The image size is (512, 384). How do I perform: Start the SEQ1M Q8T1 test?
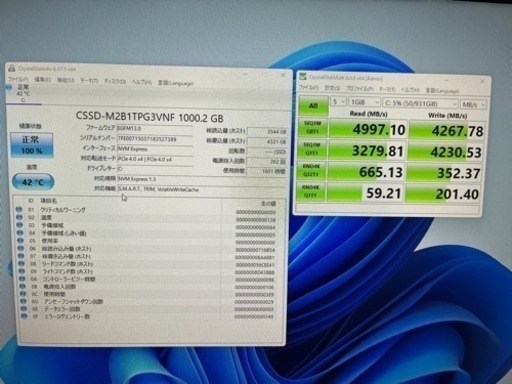(x=312, y=127)
